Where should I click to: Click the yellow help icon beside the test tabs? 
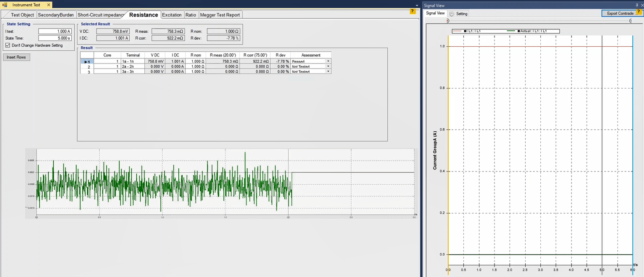(413, 12)
